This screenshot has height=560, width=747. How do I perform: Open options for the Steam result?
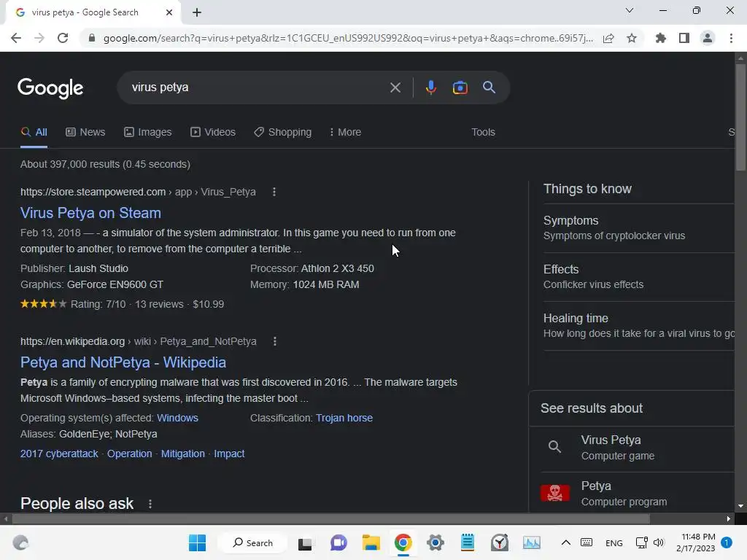click(274, 192)
